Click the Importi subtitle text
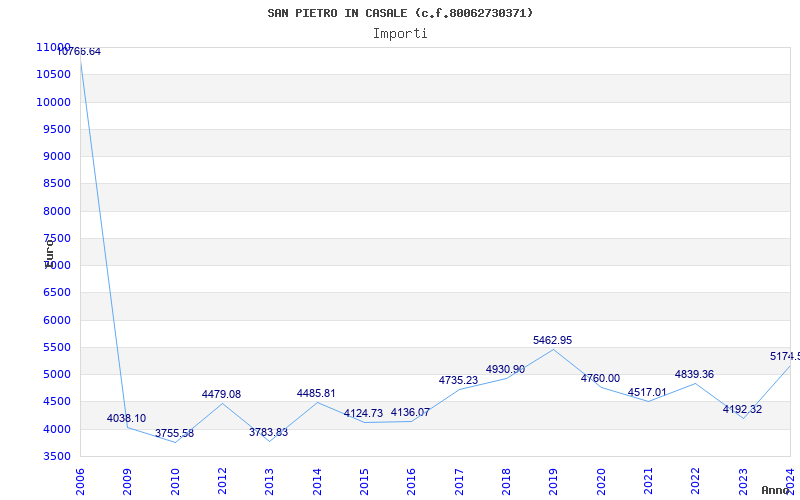The image size is (800, 500). [400, 33]
